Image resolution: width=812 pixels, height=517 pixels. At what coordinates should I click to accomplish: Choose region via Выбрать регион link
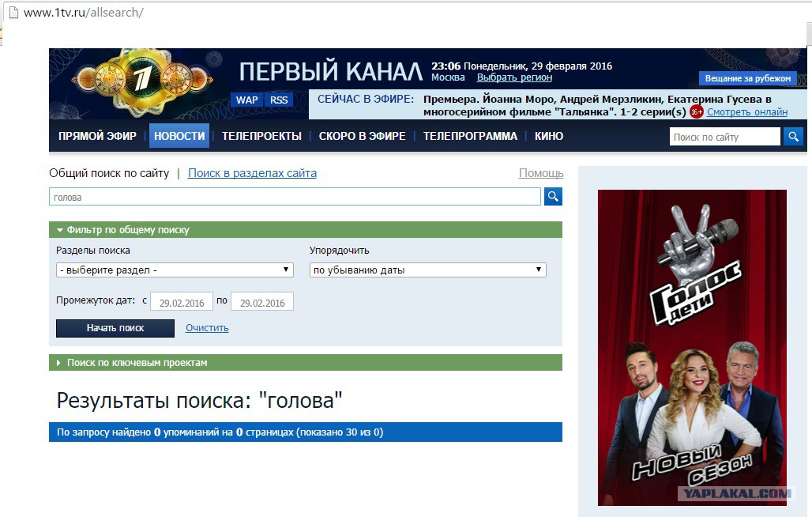(x=514, y=77)
